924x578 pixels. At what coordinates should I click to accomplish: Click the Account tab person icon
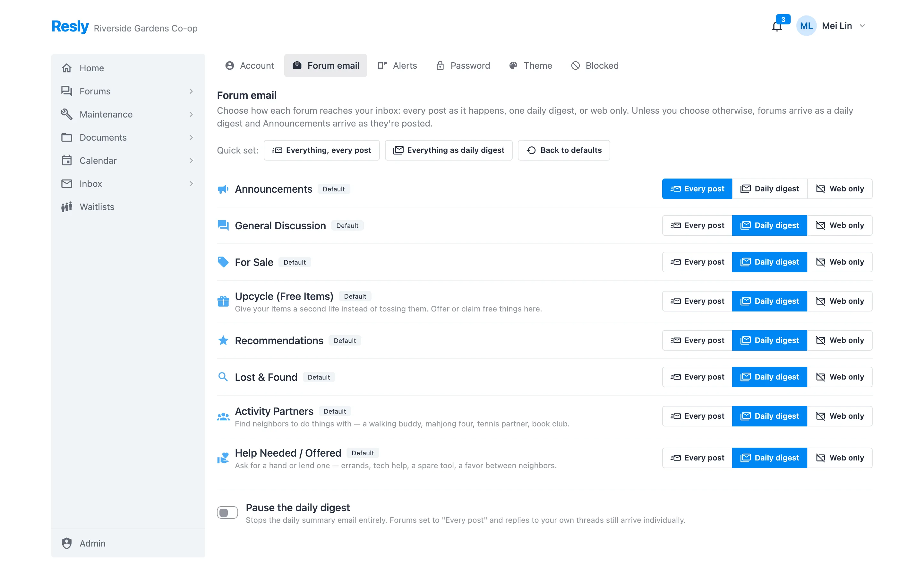(x=229, y=66)
